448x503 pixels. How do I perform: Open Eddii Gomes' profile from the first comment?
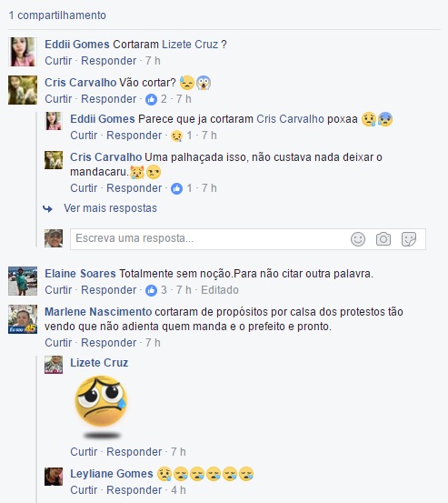click(77, 45)
